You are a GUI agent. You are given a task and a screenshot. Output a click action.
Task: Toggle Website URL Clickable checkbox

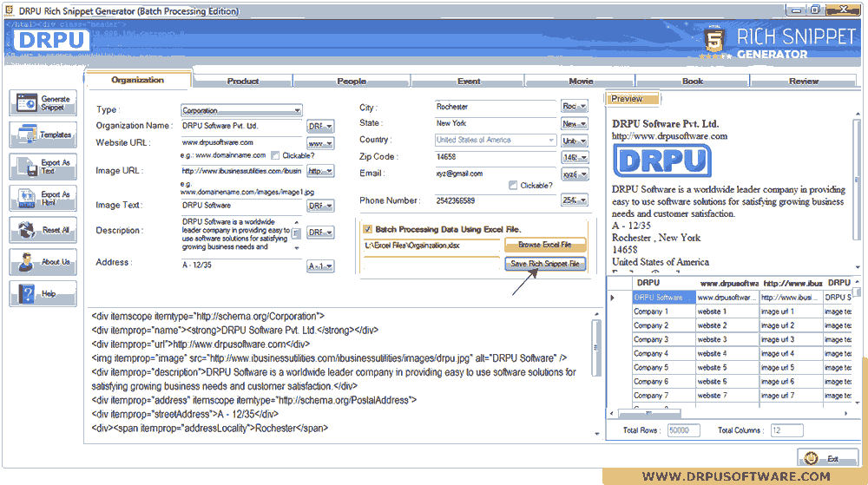click(x=275, y=156)
